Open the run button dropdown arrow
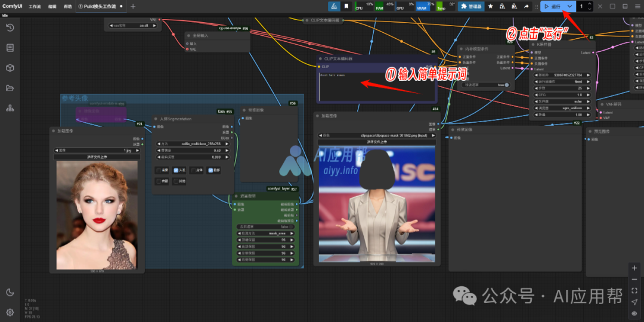This screenshot has height=322, width=644. point(569,6)
